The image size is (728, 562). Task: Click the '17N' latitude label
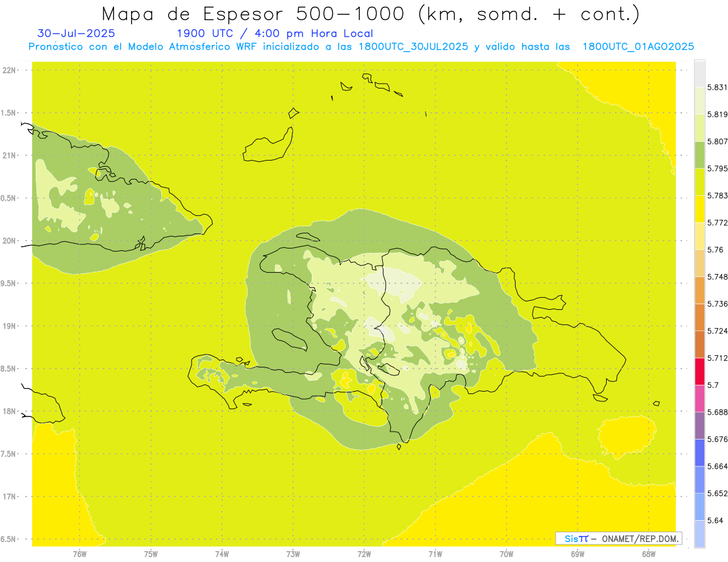10,497
